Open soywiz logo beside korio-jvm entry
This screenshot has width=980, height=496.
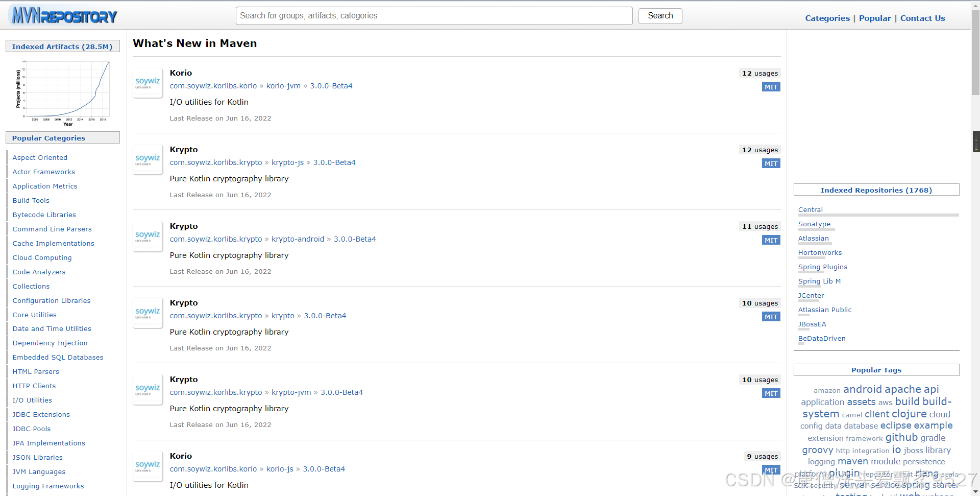(148, 83)
